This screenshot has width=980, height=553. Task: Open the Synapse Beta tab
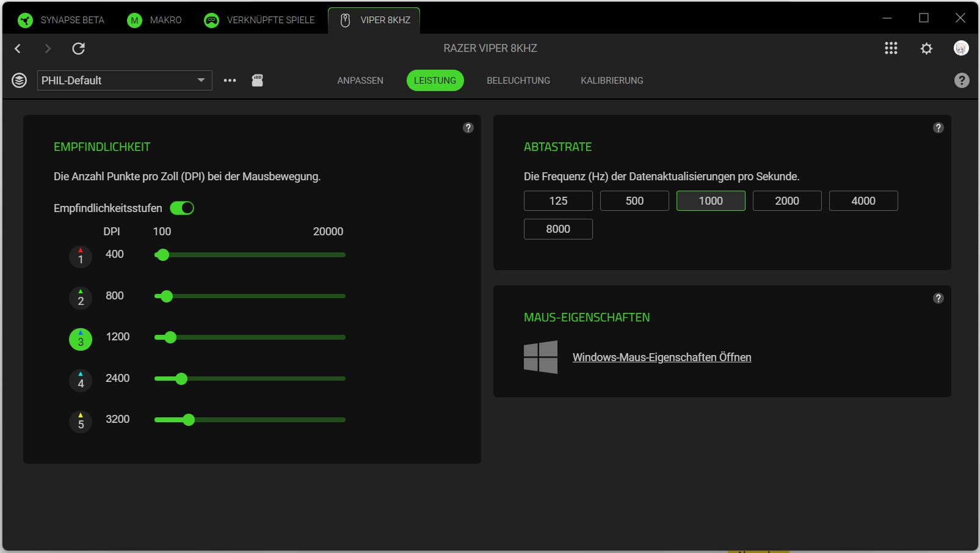click(x=61, y=20)
